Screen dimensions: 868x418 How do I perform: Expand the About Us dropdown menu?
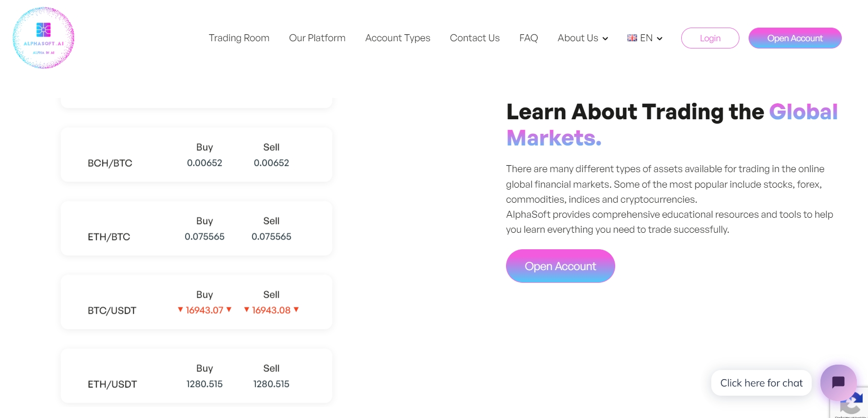583,38
